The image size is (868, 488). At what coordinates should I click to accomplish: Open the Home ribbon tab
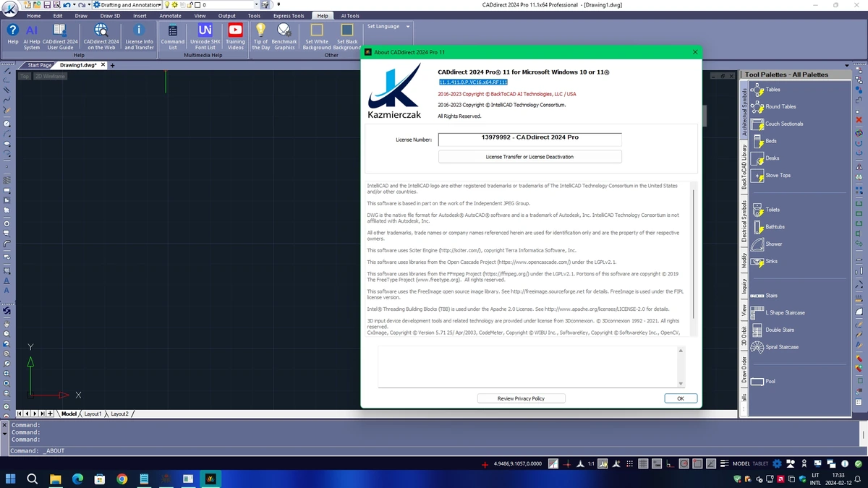(x=34, y=15)
